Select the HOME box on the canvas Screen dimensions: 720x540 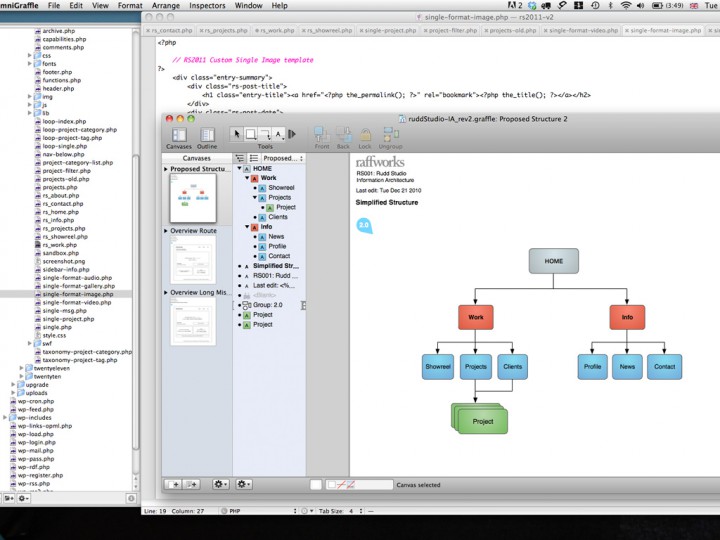pos(554,261)
